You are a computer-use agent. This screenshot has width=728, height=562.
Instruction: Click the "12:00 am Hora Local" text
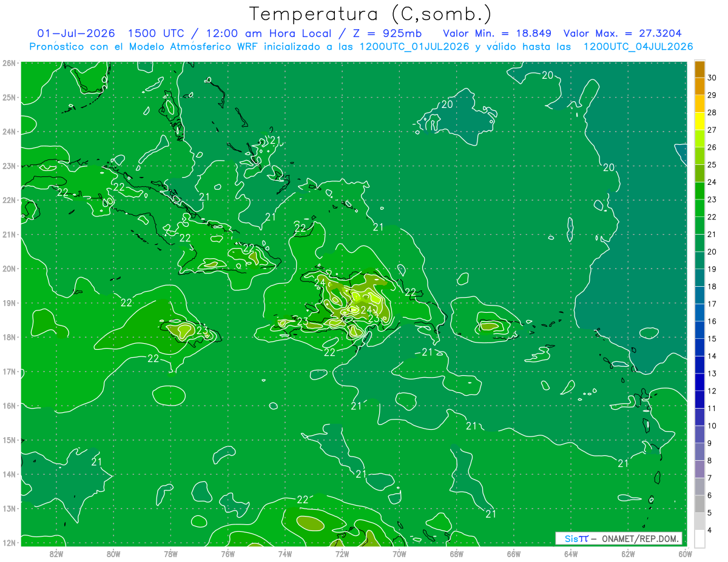(269, 33)
